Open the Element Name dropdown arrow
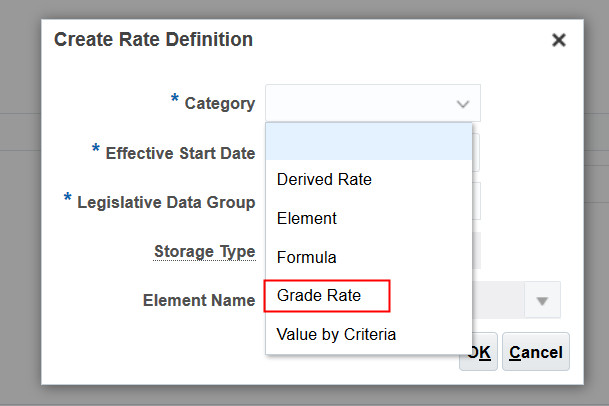 point(542,300)
